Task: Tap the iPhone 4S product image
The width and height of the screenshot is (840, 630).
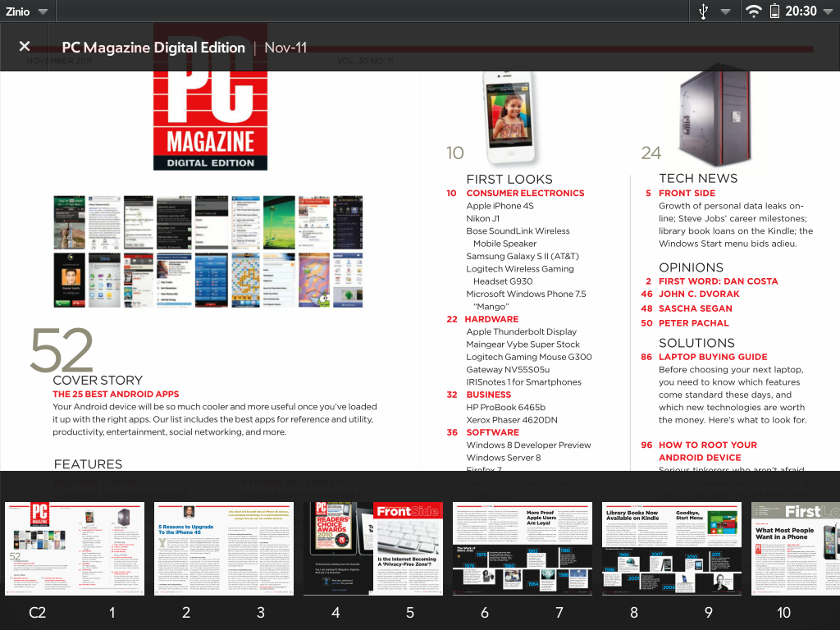Action: 510,116
